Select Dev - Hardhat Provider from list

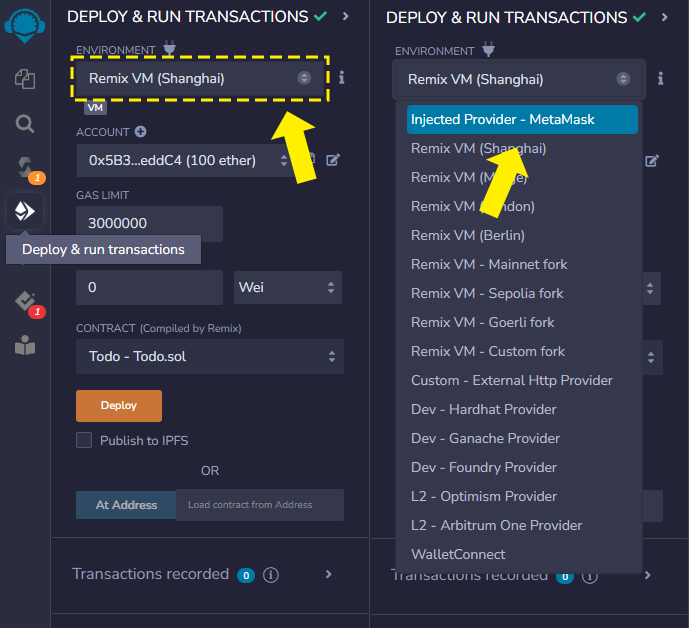click(484, 410)
